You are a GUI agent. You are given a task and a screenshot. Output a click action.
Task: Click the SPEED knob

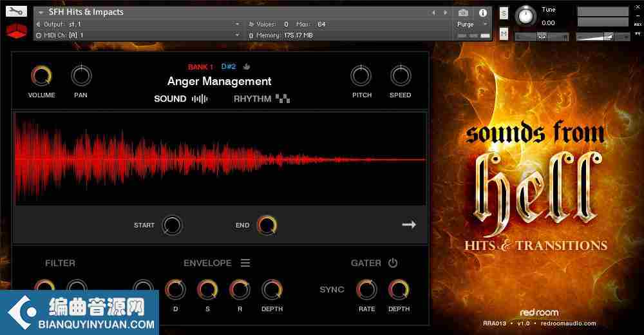point(401,75)
